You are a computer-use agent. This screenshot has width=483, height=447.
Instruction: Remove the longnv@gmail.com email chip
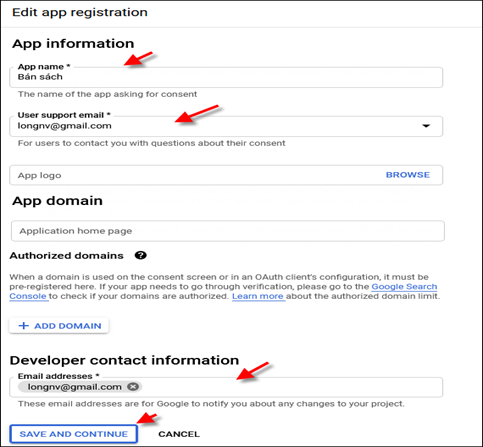click(133, 387)
